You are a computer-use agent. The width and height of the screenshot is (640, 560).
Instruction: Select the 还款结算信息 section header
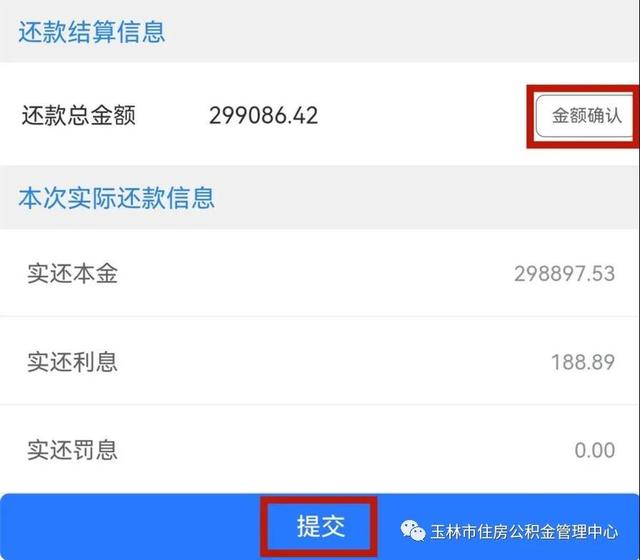click(92, 32)
